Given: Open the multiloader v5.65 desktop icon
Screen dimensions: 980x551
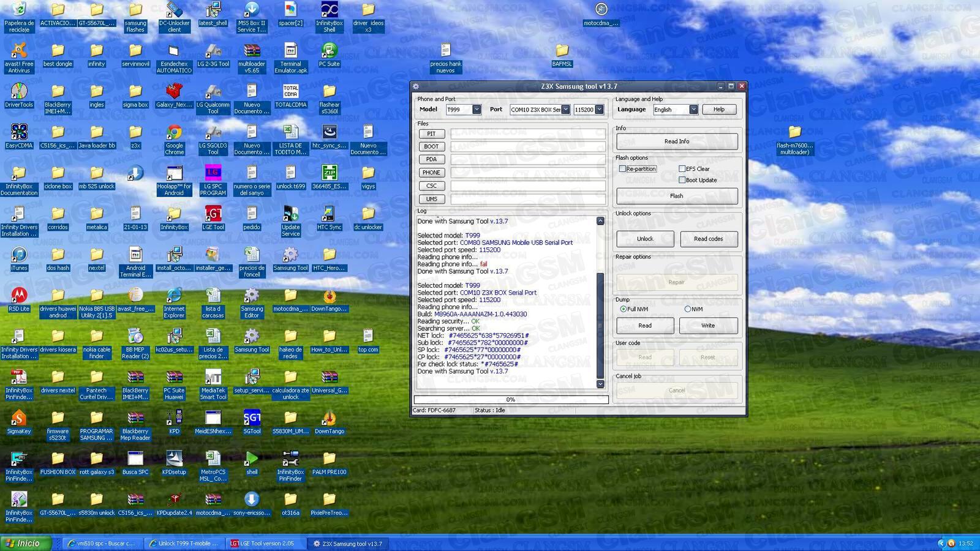Looking at the screenshot, I should click(252, 58).
